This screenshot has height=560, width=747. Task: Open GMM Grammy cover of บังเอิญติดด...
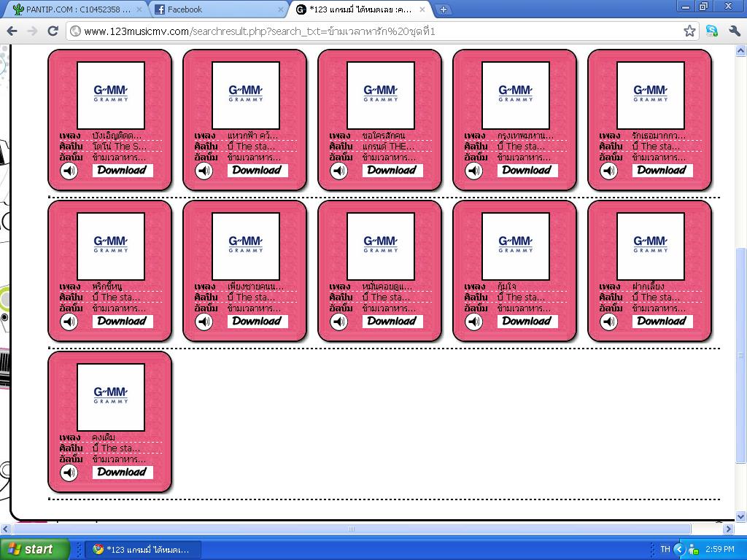pyautogui.click(x=111, y=96)
